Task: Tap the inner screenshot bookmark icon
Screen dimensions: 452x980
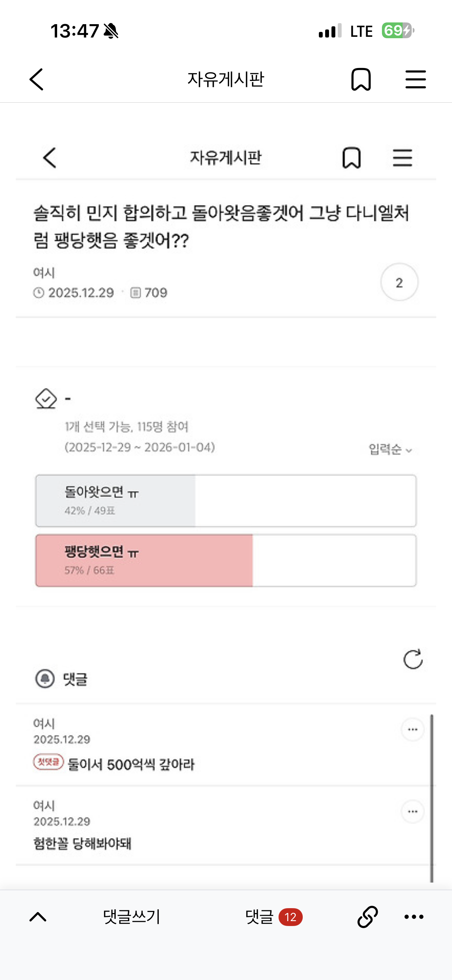Action: tap(351, 158)
